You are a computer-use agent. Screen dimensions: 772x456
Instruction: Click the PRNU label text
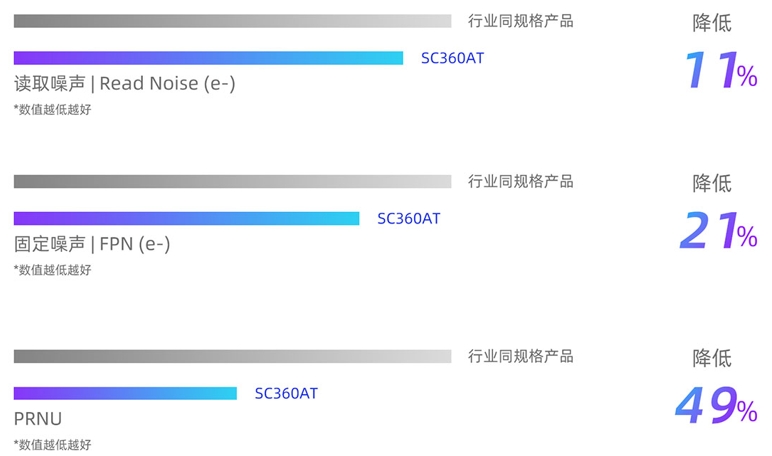click(38, 419)
